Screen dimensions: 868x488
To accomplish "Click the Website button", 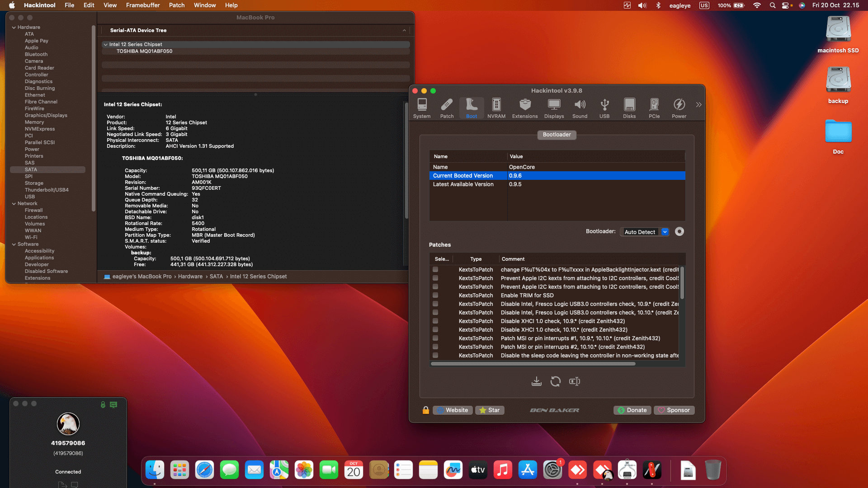I will point(453,410).
